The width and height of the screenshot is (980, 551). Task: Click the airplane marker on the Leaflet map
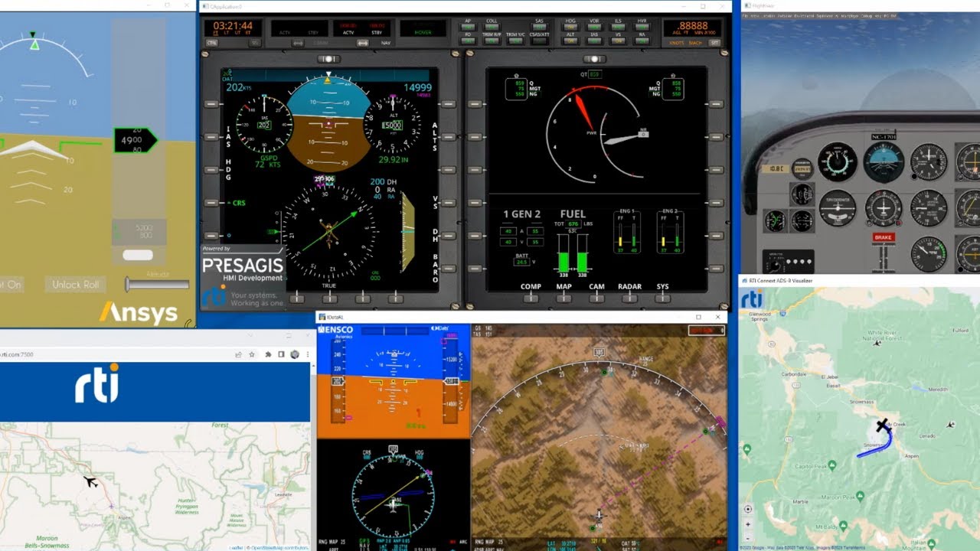(x=91, y=481)
